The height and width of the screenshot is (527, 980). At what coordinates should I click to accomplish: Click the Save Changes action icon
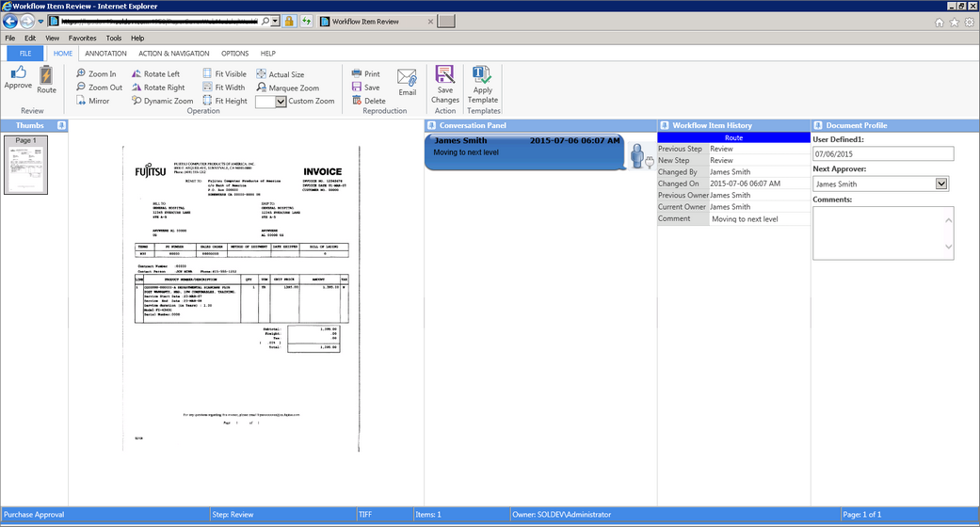pos(445,75)
